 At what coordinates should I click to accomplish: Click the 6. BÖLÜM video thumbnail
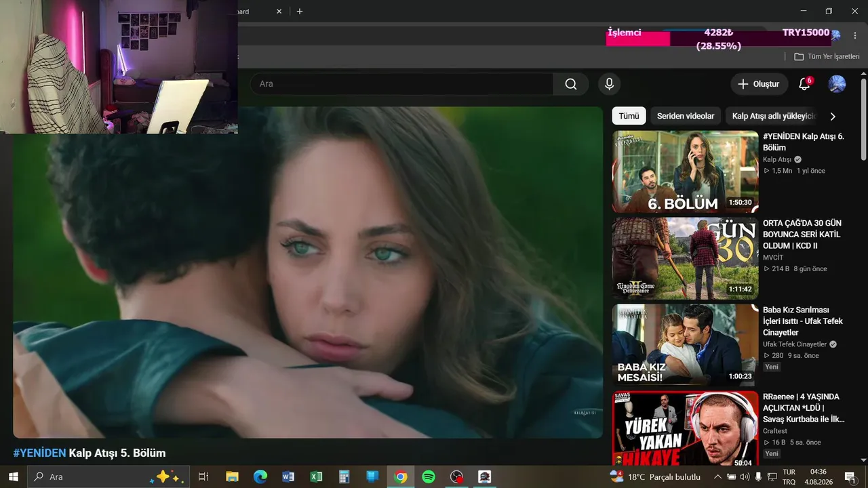(x=685, y=171)
